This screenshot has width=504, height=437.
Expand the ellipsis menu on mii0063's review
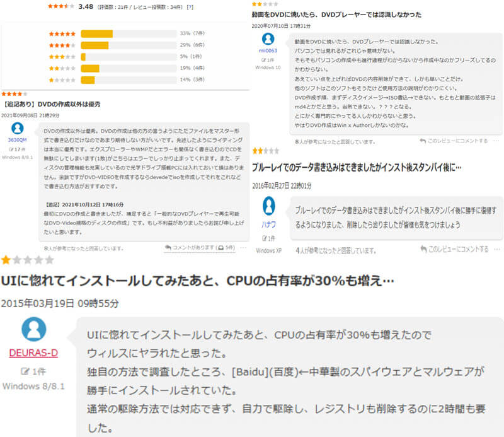click(495, 141)
